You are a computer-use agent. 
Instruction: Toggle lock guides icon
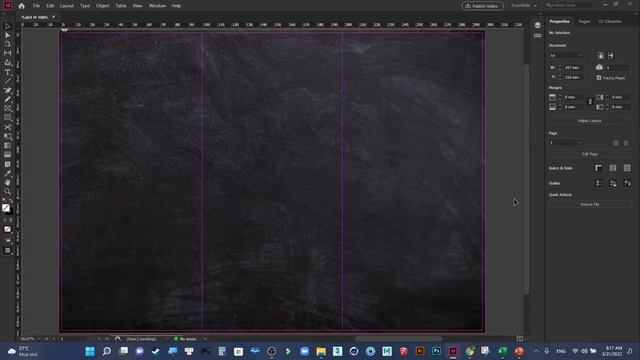[613, 183]
